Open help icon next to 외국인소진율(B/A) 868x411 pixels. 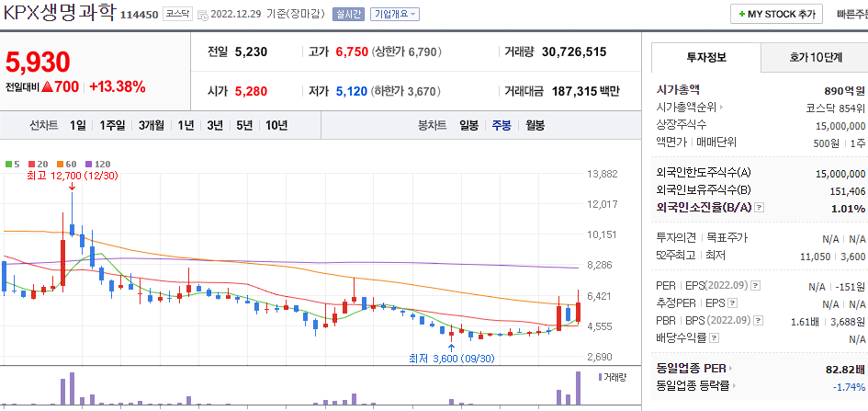(x=760, y=208)
